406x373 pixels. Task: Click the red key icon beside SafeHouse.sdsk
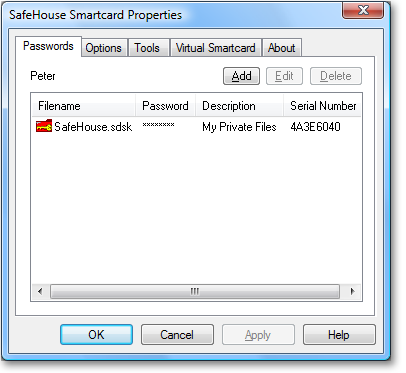coord(44,126)
